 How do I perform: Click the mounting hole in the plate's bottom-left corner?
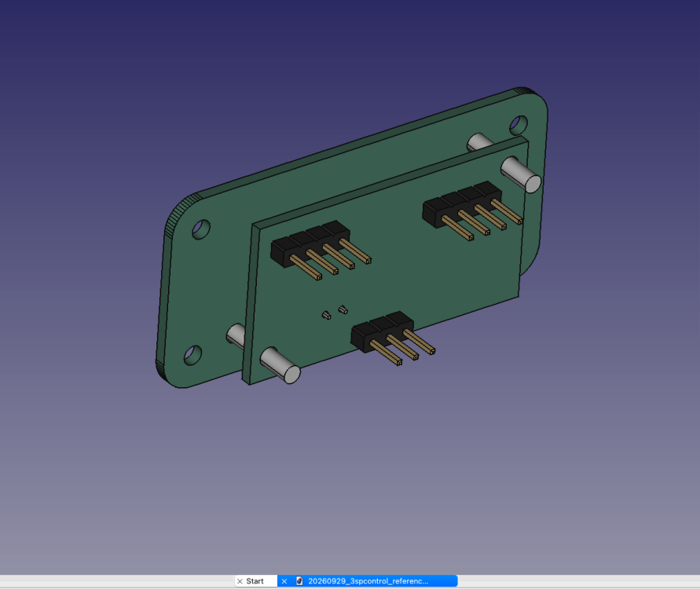coord(192,355)
